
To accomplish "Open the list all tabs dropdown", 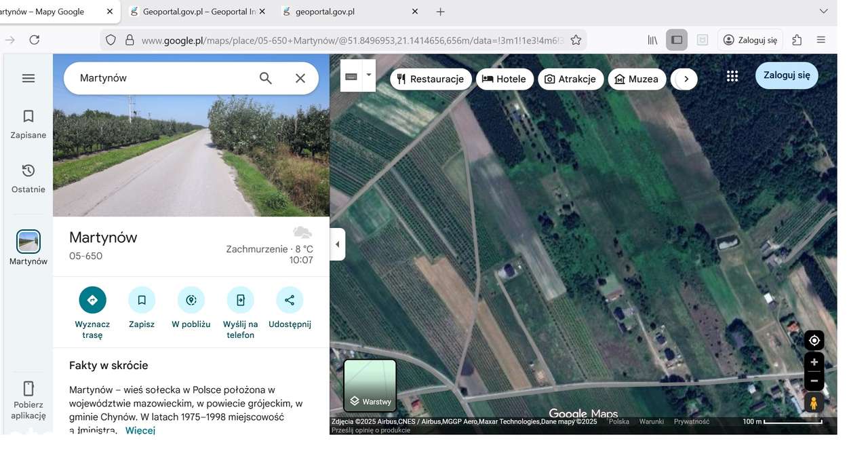I will tap(823, 12).
